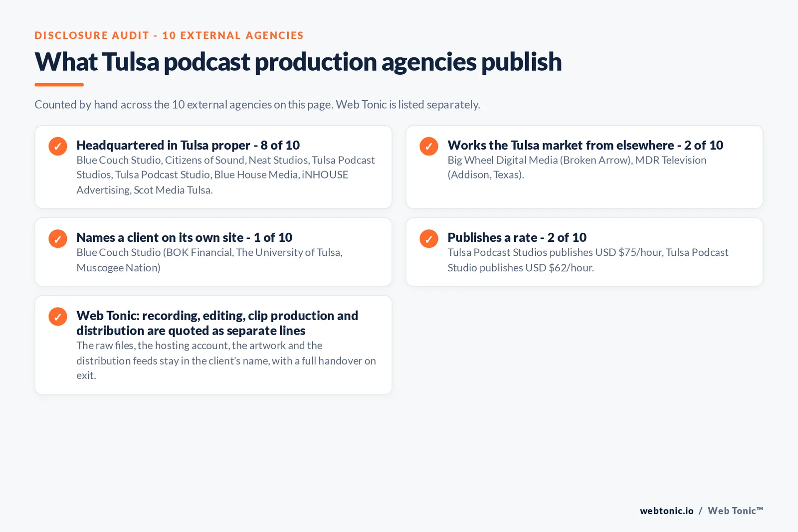The image size is (798, 532).
Task: Click the checkmark icon beside Web Tonic card
Action: [x=58, y=317]
